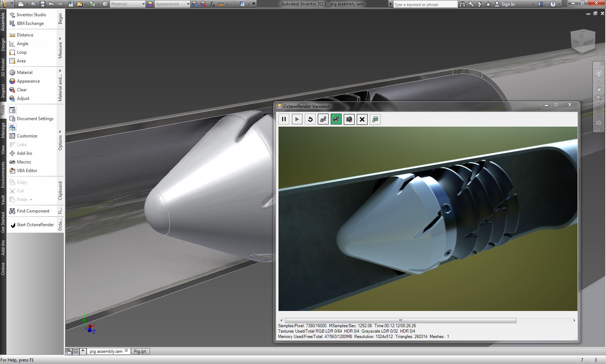Open the Macros dialog
Viewport: 606px width, 364px height.
click(x=20, y=162)
